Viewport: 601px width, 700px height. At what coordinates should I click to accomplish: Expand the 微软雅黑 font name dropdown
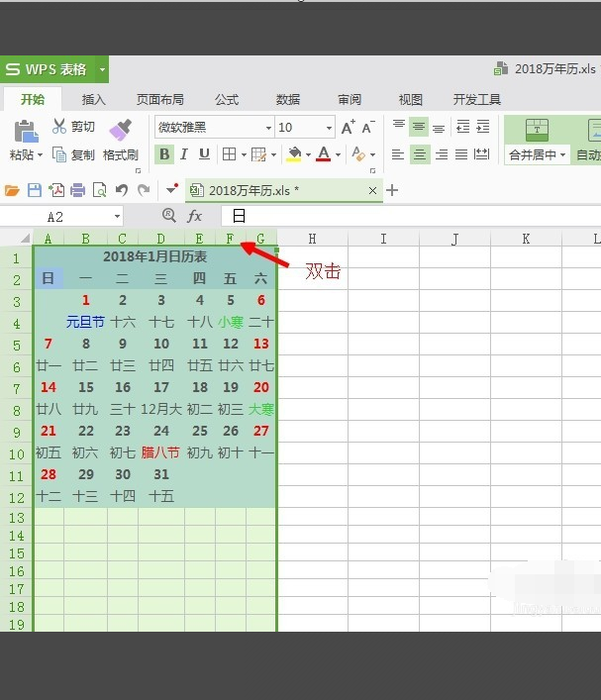coord(268,128)
